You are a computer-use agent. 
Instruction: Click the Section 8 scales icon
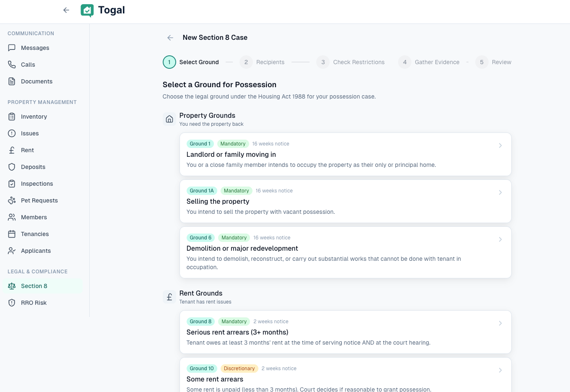pyautogui.click(x=12, y=286)
